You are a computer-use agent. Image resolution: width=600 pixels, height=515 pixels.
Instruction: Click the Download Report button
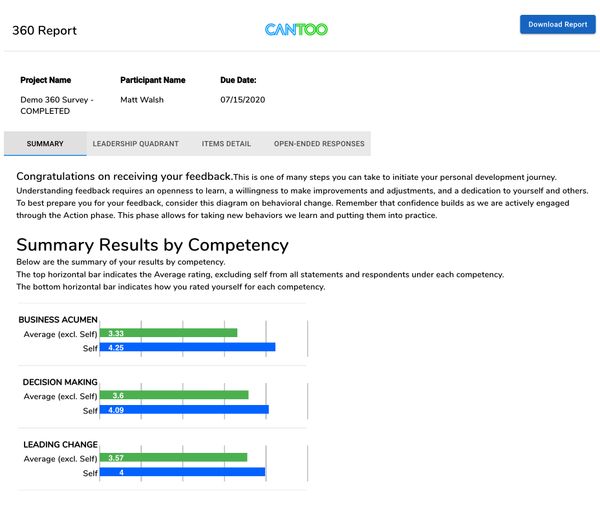click(557, 24)
